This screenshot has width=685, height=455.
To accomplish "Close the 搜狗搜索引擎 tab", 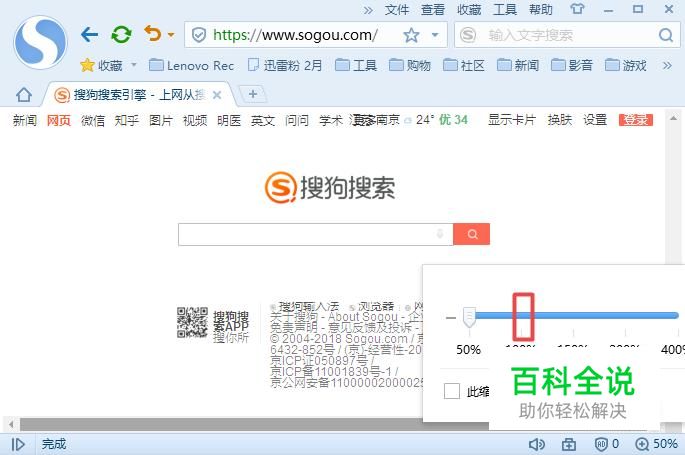I will (x=217, y=95).
